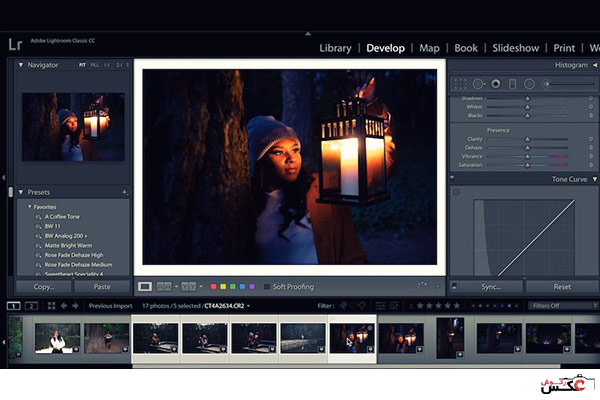
Task: Click the Vibrance slider handle
Action: coord(527,157)
